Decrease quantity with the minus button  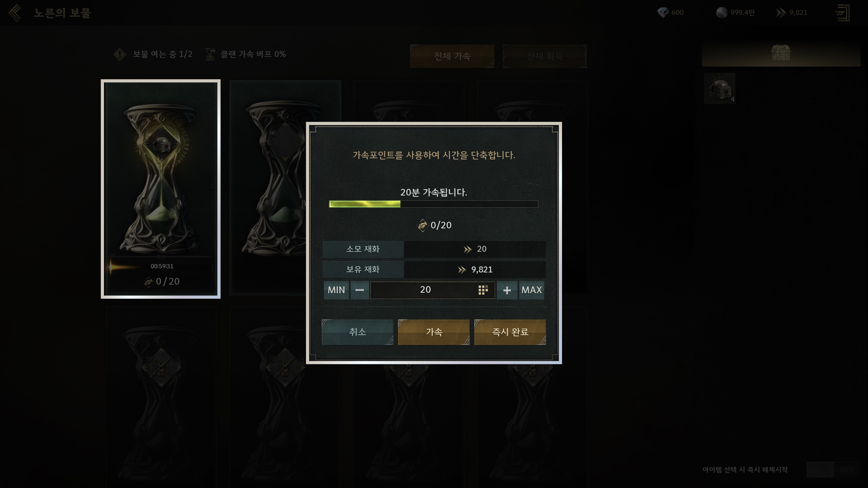point(360,290)
